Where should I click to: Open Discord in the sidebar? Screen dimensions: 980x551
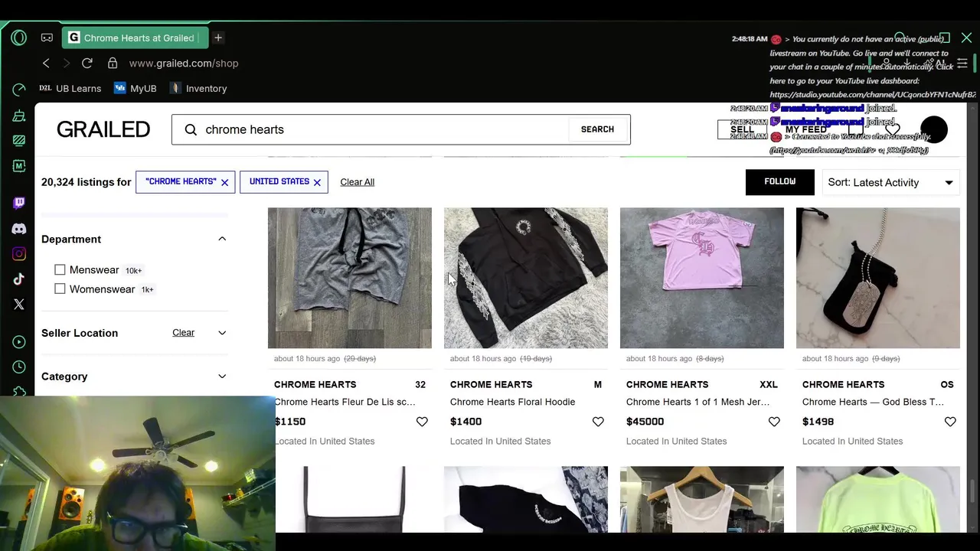pyautogui.click(x=19, y=228)
